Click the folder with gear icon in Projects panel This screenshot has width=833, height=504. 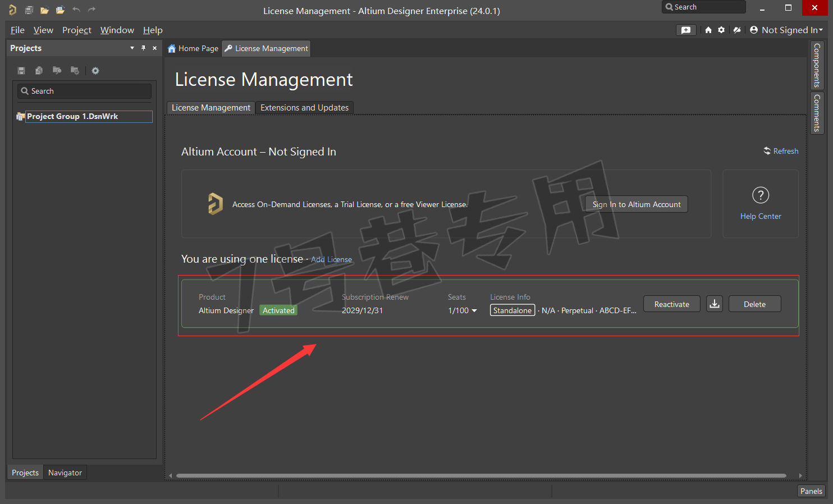tap(75, 70)
